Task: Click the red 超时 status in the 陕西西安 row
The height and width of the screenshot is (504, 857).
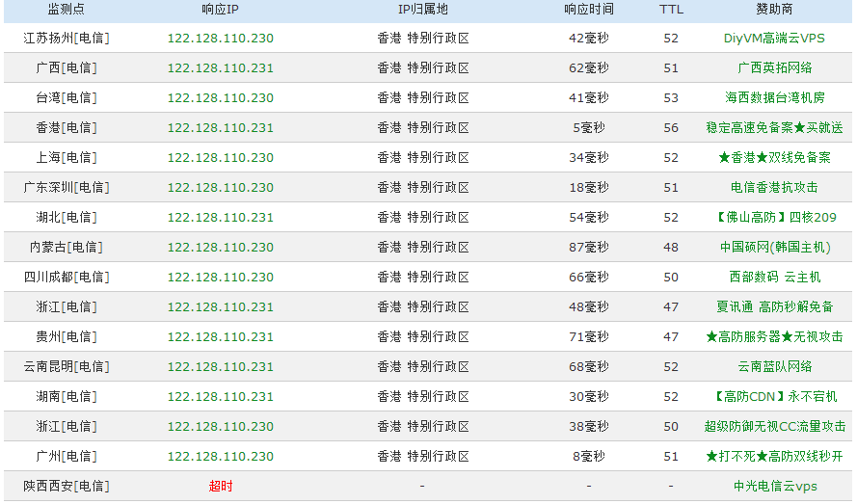Action: pos(220,487)
